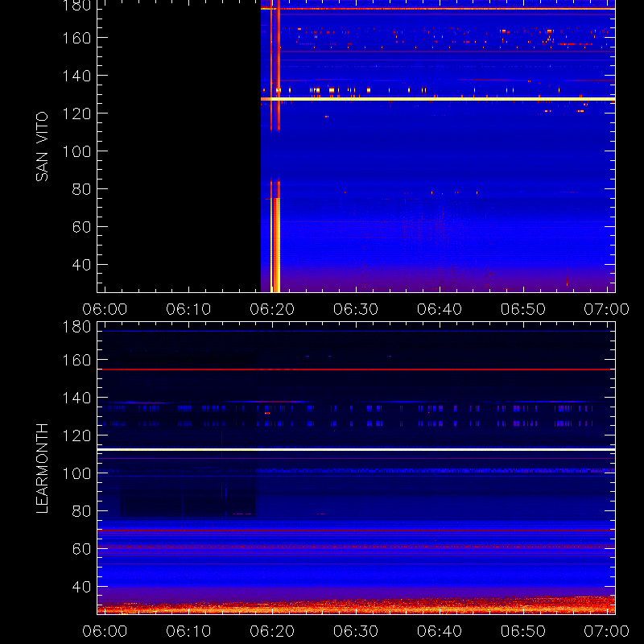Image resolution: width=644 pixels, height=644 pixels.
Task: Pick the 160 tick label on Learmonth plot
Action: tap(76, 360)
